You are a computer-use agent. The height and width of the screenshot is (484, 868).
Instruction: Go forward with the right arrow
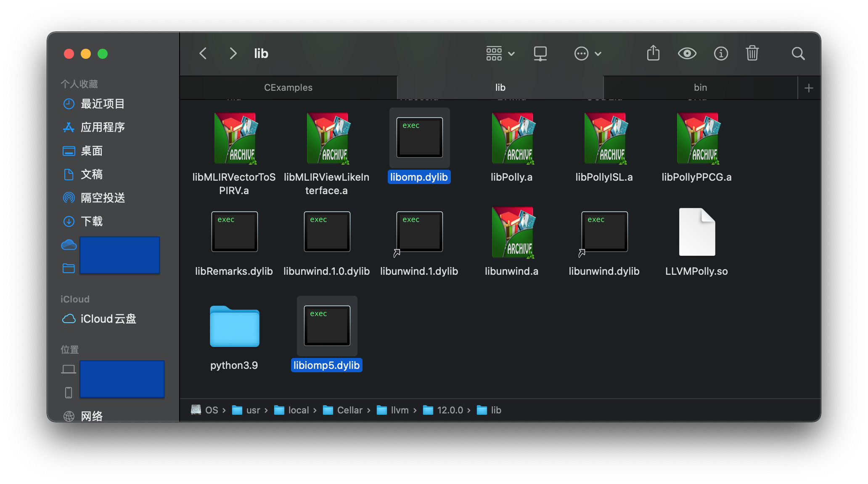tap(233, 53)
